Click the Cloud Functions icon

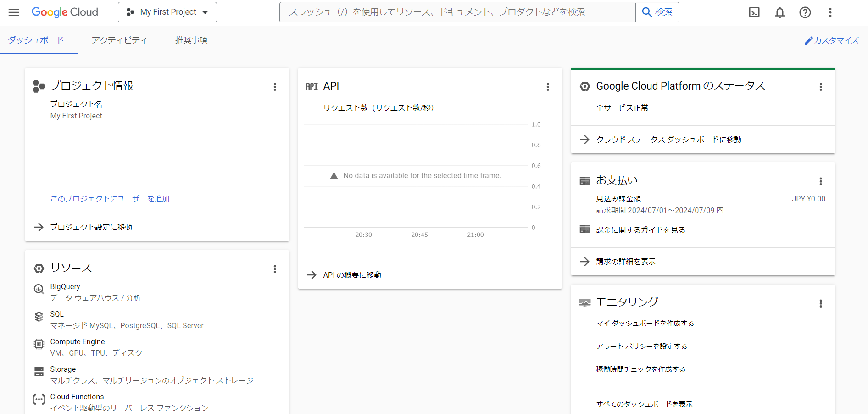[x=39, y=399]
